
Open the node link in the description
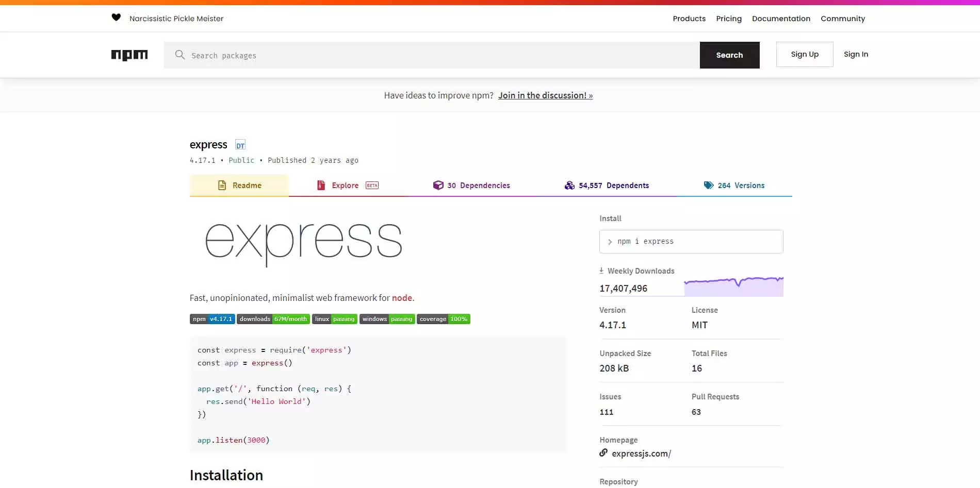402,298
